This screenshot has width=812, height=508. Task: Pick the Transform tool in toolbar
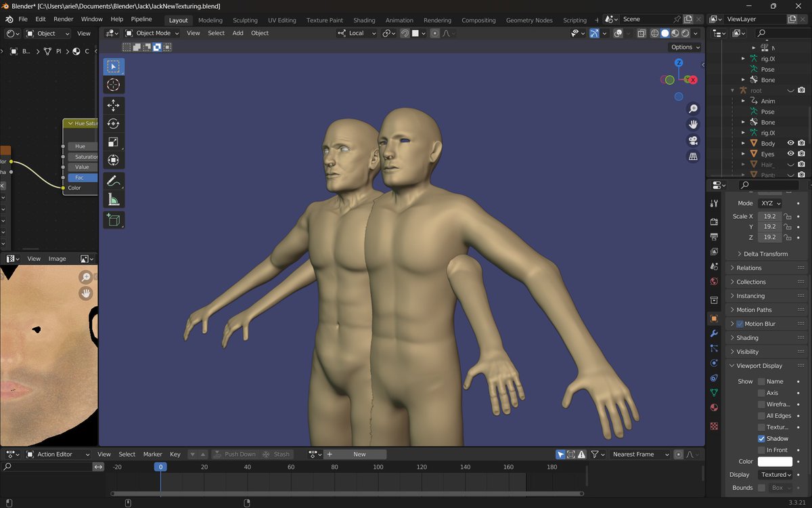(113, 161)
